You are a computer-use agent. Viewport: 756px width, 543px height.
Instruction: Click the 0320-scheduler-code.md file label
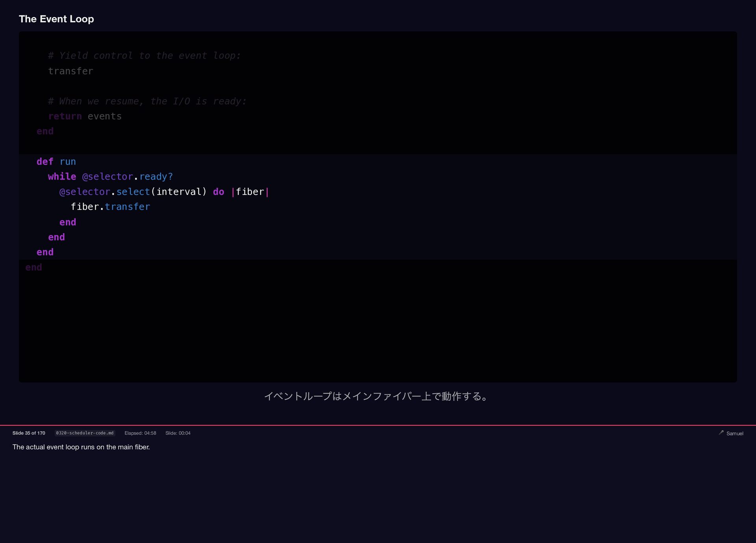click(x=85, y=433)
